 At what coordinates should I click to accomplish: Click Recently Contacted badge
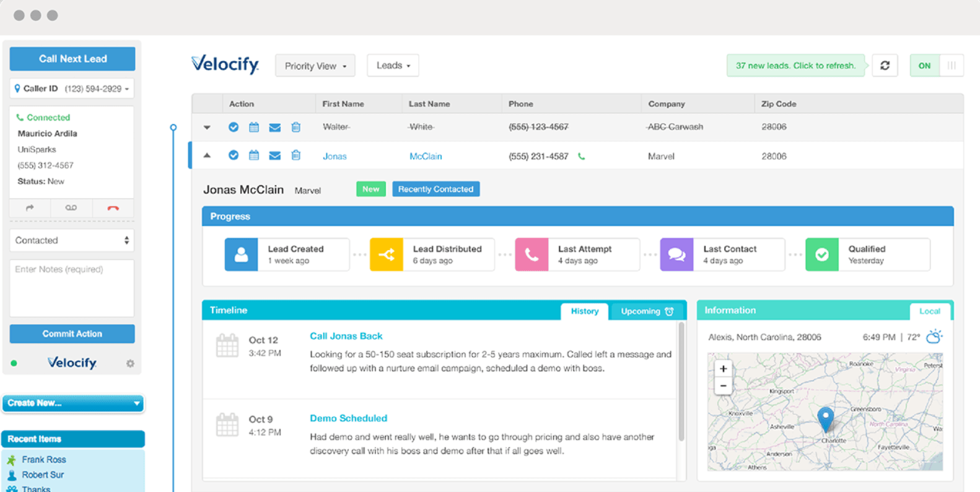[435, 189]
